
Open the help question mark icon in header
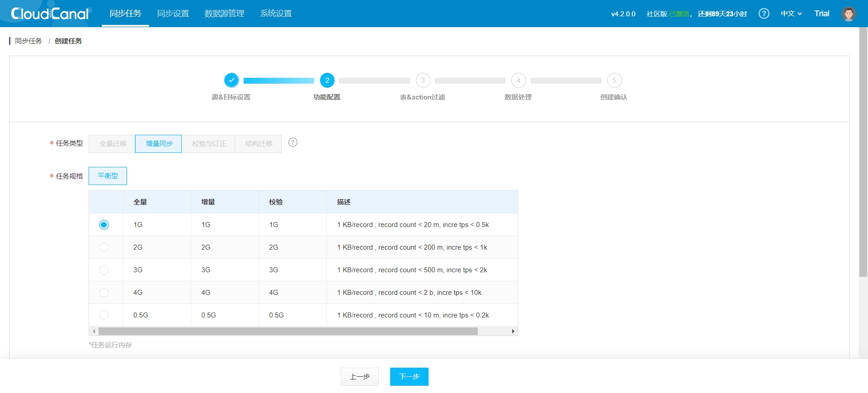tap(764, 14)
